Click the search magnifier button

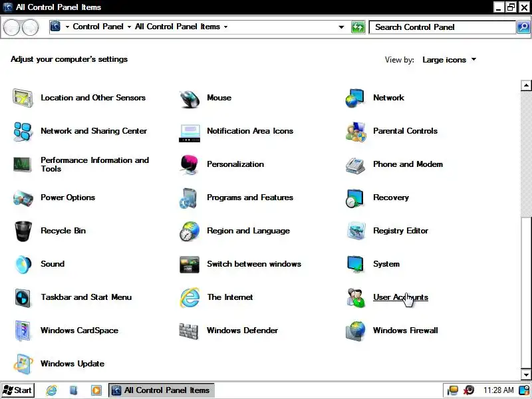(x=523, y=27)
